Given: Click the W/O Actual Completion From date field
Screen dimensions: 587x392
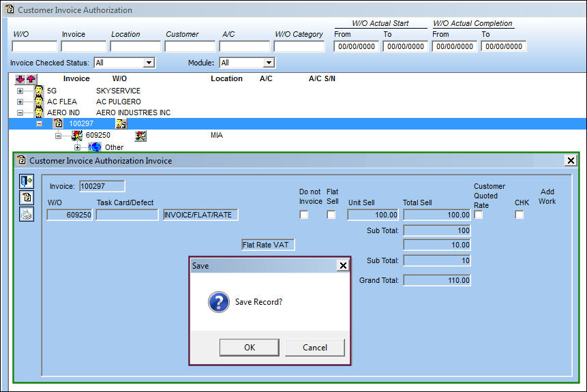Looking at the screenshot, I should 455,46.
